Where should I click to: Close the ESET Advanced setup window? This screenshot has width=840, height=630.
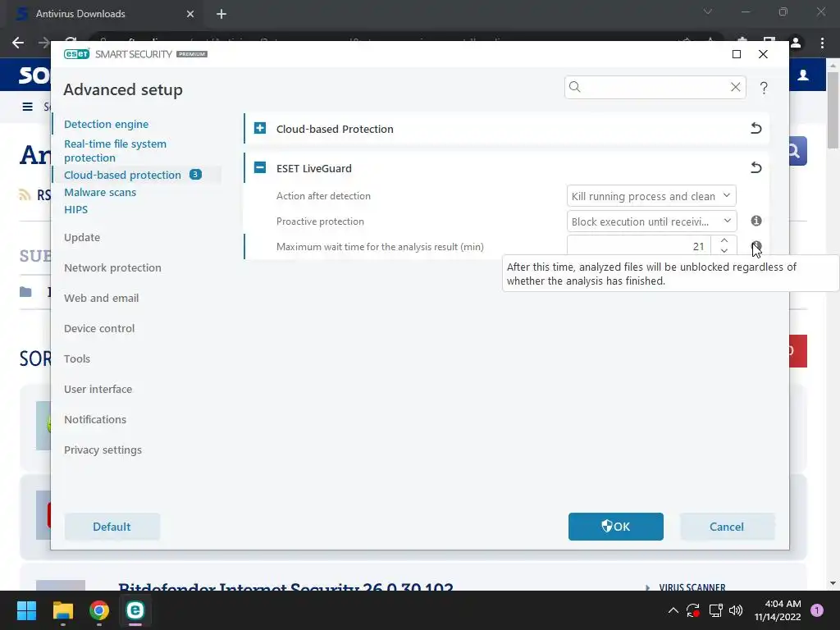763,54
